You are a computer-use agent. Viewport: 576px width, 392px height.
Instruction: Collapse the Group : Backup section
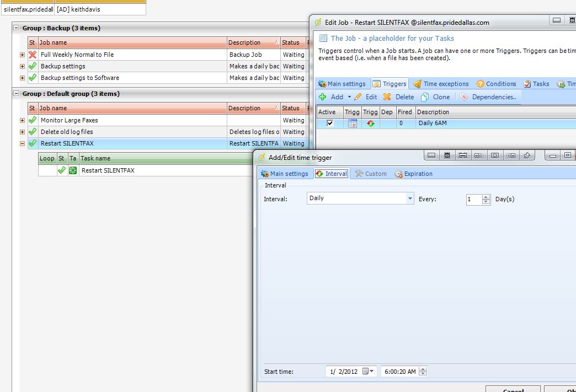pos(17,28)
